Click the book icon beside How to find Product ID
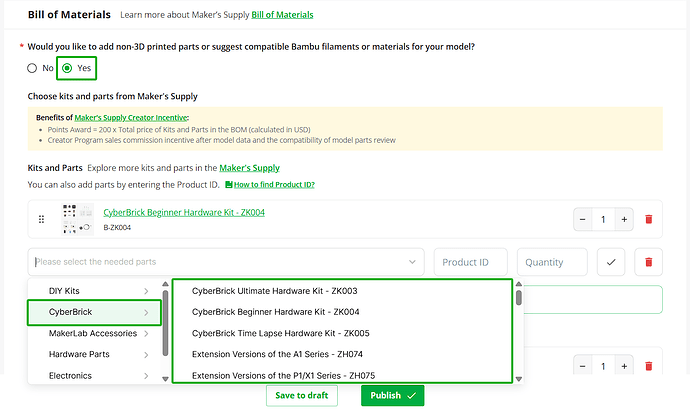The image size is (690, 410). coord(228,184)
